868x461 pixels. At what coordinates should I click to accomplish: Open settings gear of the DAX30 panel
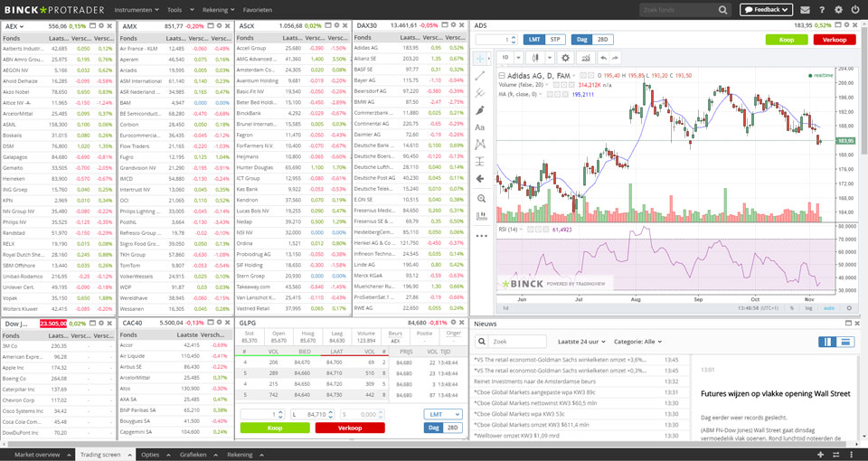click(453, 25)
